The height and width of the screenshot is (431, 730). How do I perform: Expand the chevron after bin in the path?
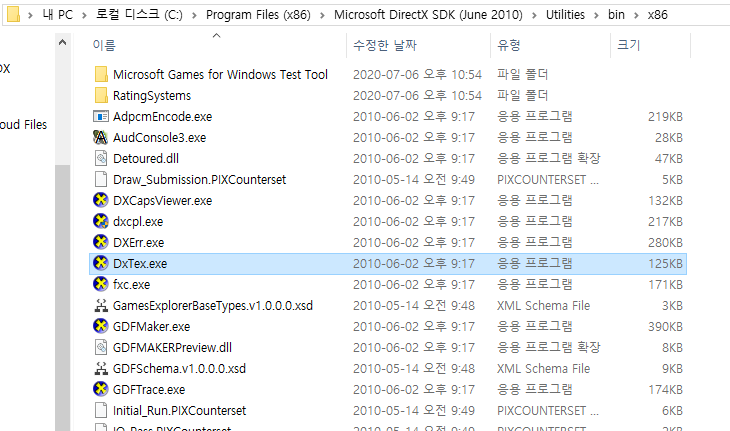tap(636, 15)
